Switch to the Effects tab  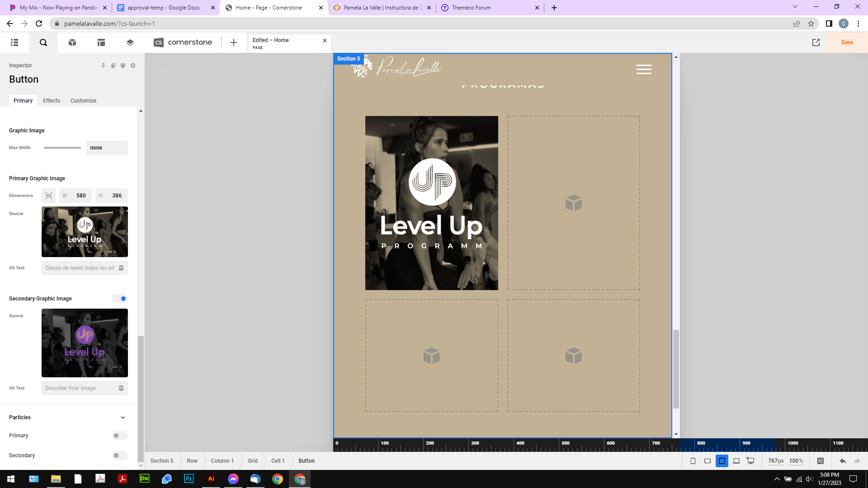click(x=51, y=101)
